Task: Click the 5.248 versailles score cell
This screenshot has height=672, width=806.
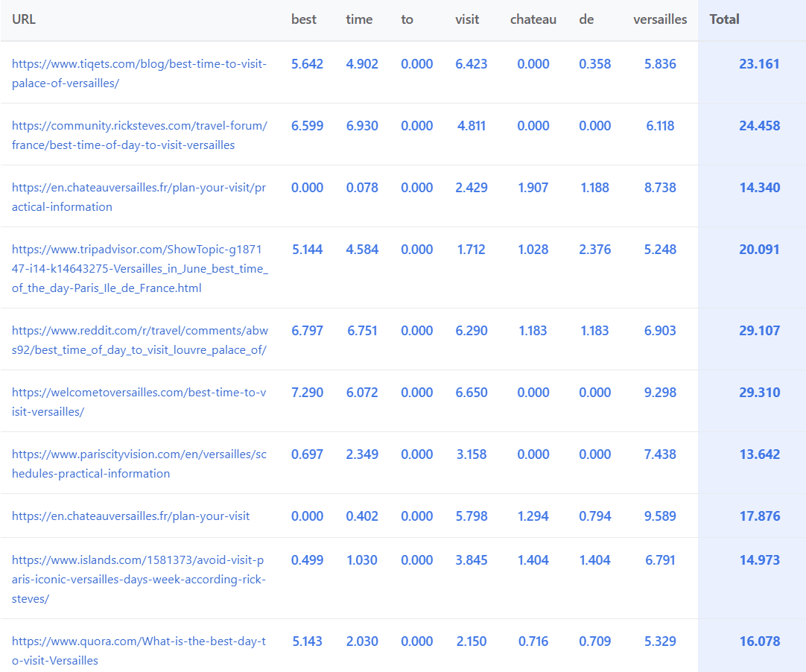Action: tap(660, 249)
